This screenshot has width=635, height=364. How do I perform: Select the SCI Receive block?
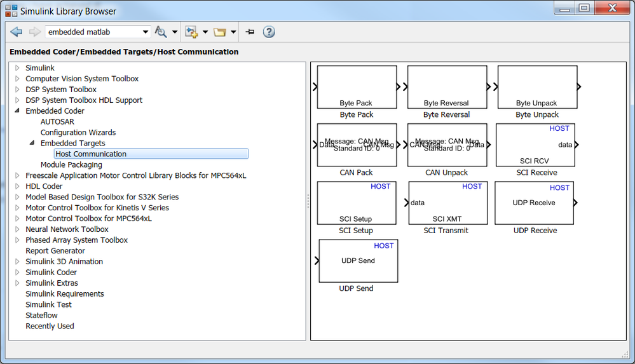click(x=535, y=145)
